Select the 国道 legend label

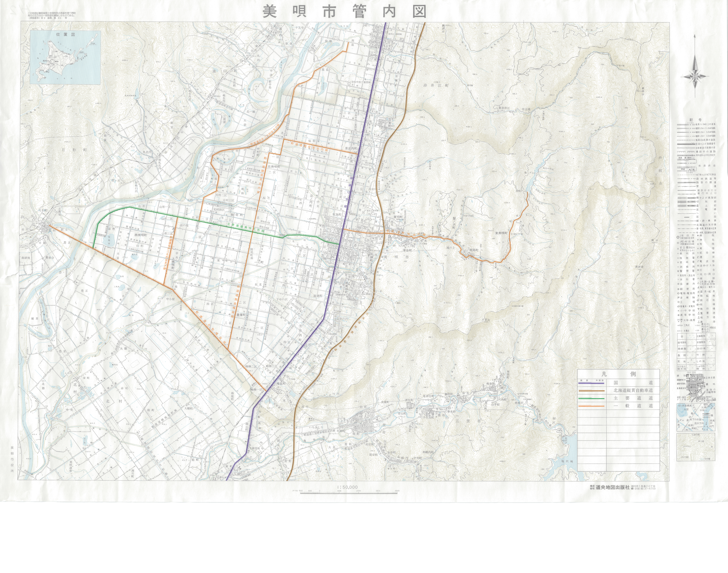(x=633, y=383)
